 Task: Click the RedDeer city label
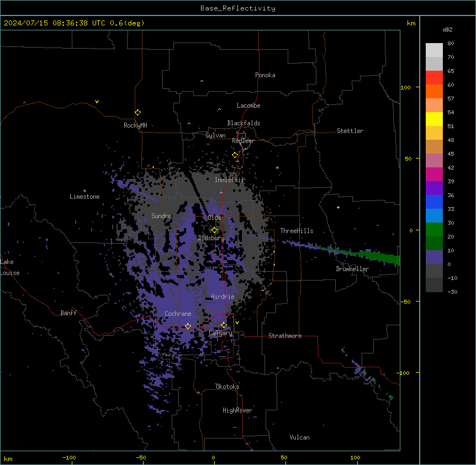pyautogui.click(x=243, y=141)
